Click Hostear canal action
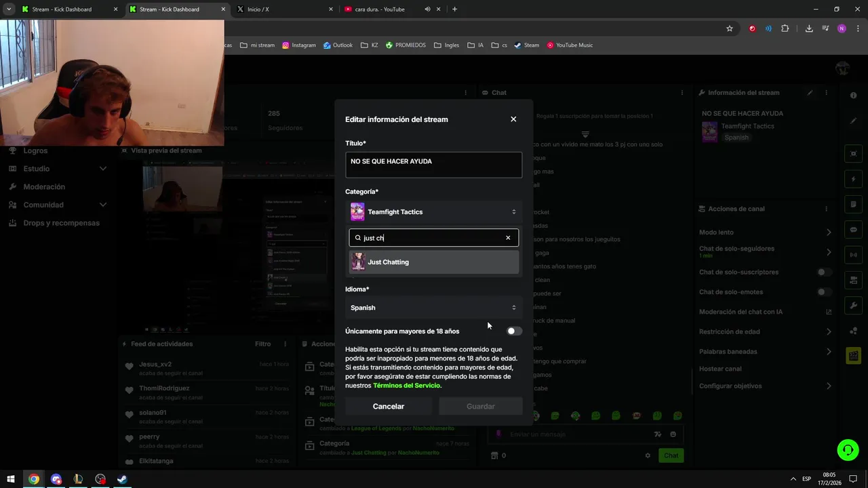The image size is (868, 488). click(720, 369)
